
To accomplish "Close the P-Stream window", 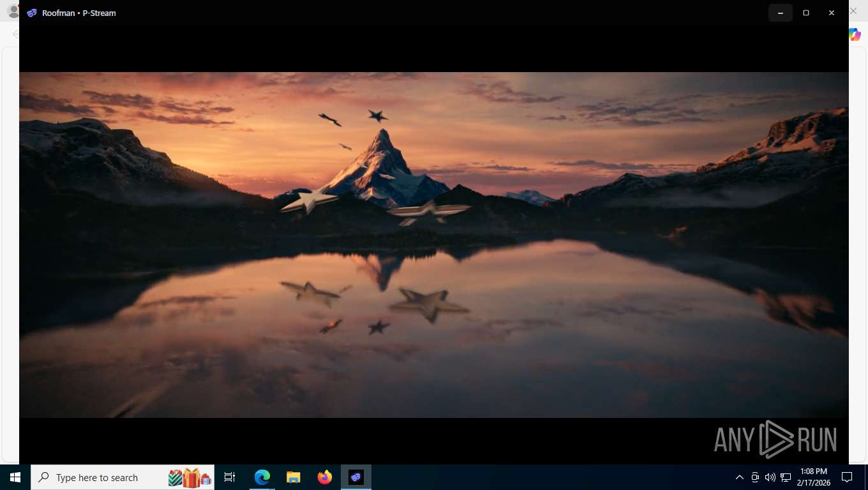I will click(832, 13).
